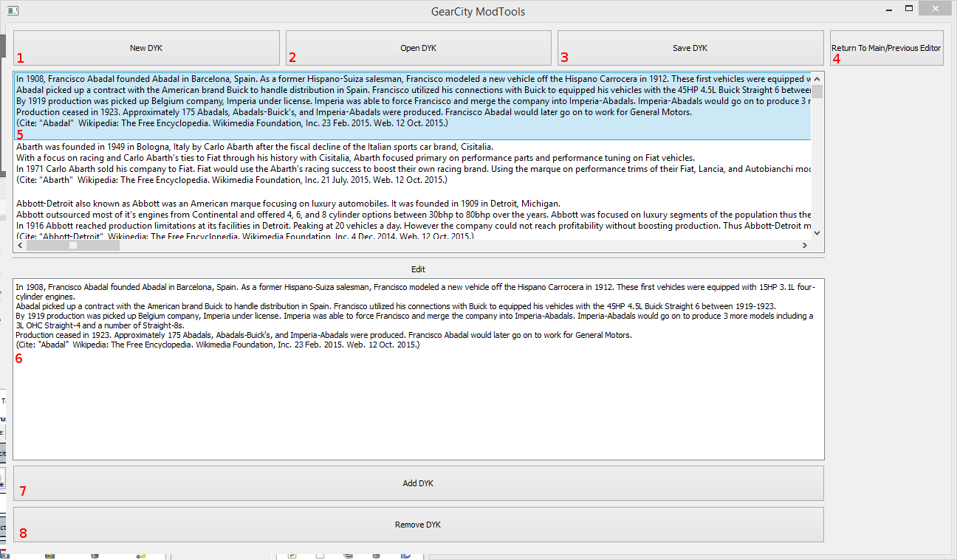Click the Add DYK button
Viewport: 957px width, 560px height.
pyautogui.click(x=418, y=483)
